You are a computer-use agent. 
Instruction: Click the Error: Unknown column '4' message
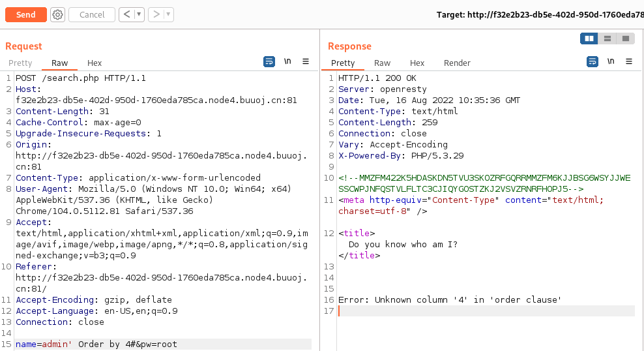click(450, 300)
